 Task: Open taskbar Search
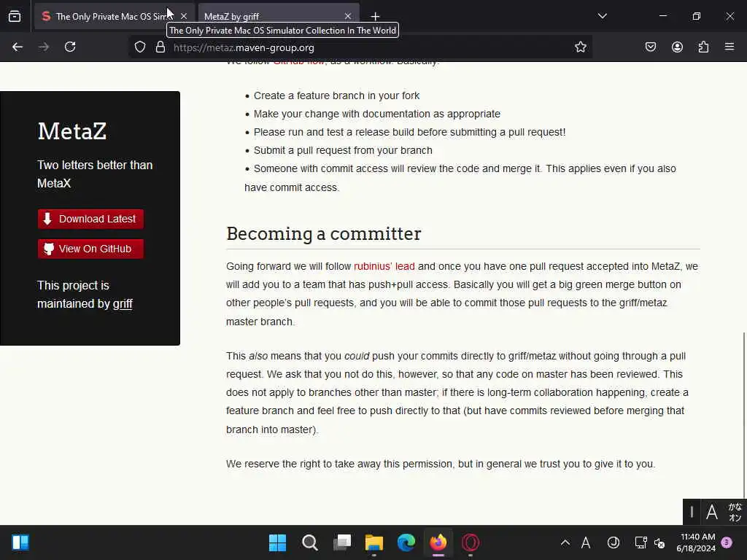(x=309, y=542)
